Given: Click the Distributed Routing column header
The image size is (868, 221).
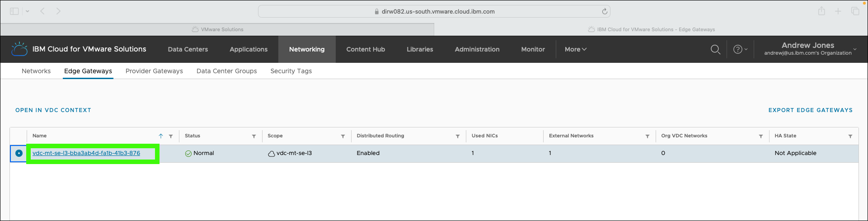Looking at the screenshot, I should [380, 136].
